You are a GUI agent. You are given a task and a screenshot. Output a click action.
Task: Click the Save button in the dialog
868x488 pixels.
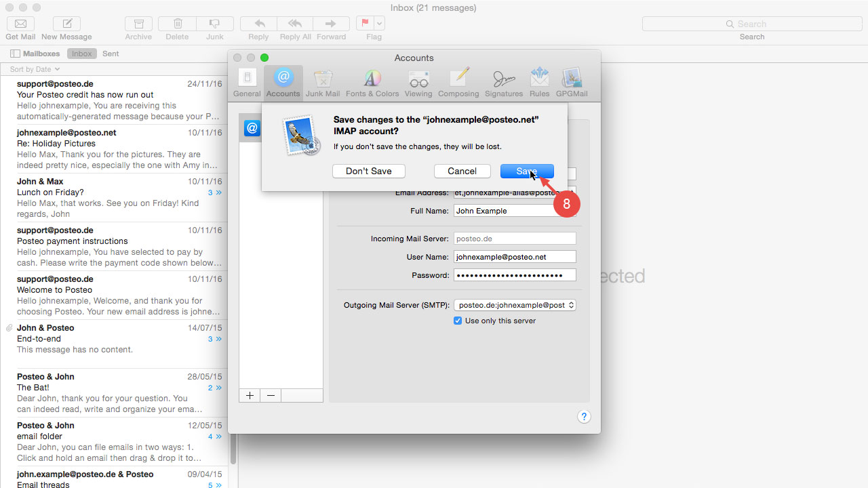pos(527,171)
